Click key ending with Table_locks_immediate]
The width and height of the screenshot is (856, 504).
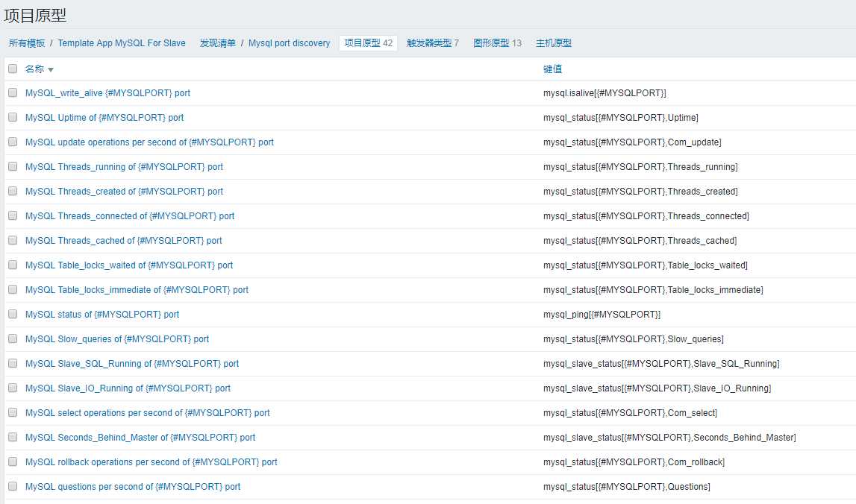coord(653,289)
